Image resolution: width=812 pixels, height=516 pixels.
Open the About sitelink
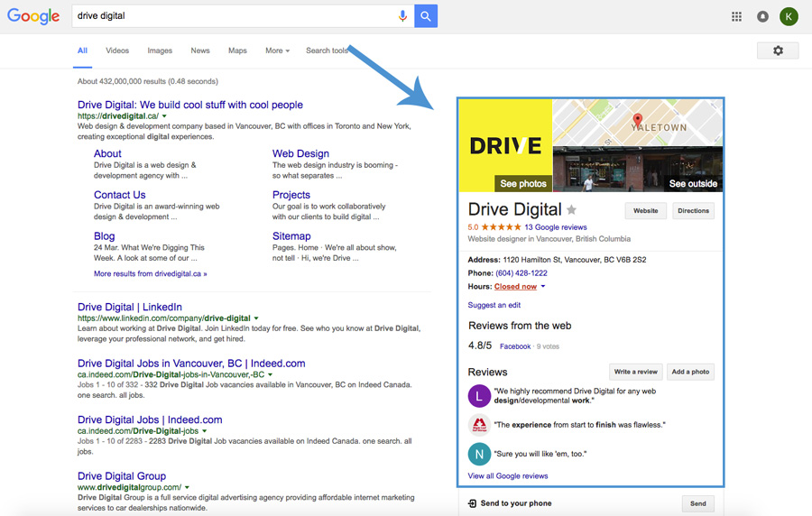point(107,153)
